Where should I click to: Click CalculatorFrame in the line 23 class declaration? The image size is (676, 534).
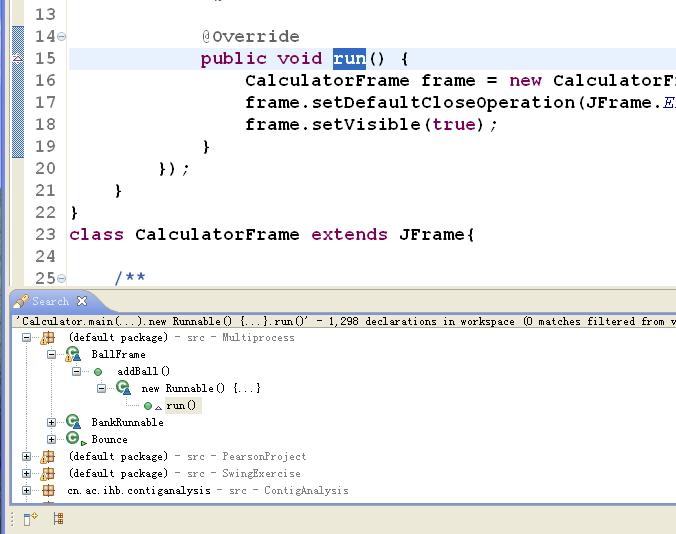click(217, 234)
